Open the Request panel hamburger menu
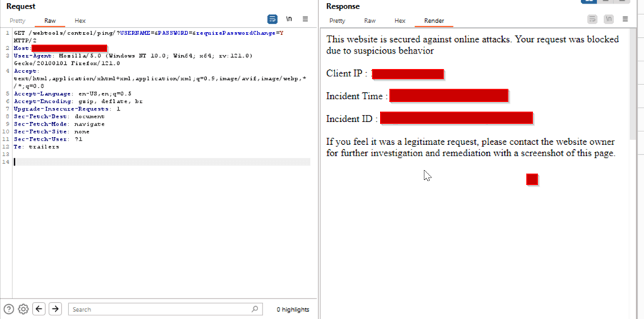This screenshot has width=644, height=319. [x=305, y=19]
